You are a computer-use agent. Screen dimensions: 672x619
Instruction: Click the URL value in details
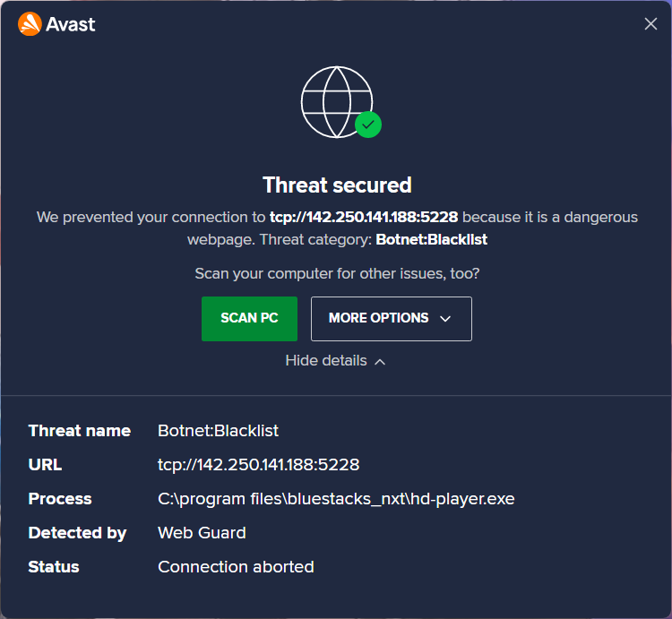(x=258, y=465)
